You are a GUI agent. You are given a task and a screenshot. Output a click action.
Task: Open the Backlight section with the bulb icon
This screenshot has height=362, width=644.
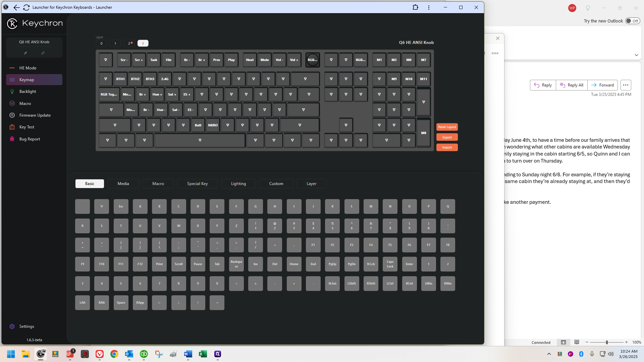click(34, 92)
